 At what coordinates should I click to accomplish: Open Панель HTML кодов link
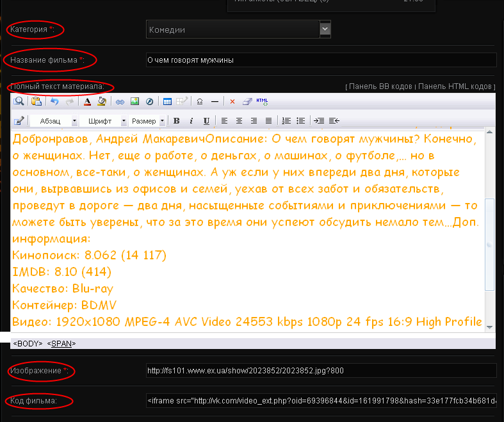point(455,86)
